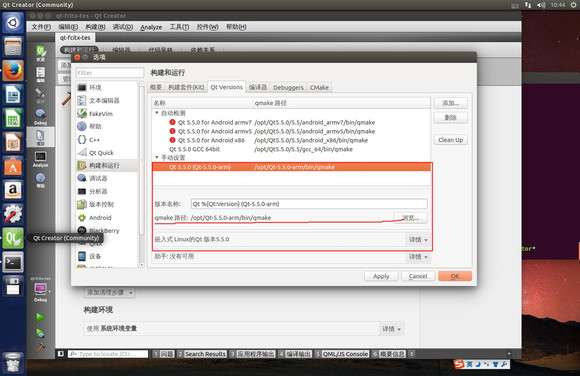Click the 添加... button
This screenshot has width=580, height=376.
click(x=451, y=103)
